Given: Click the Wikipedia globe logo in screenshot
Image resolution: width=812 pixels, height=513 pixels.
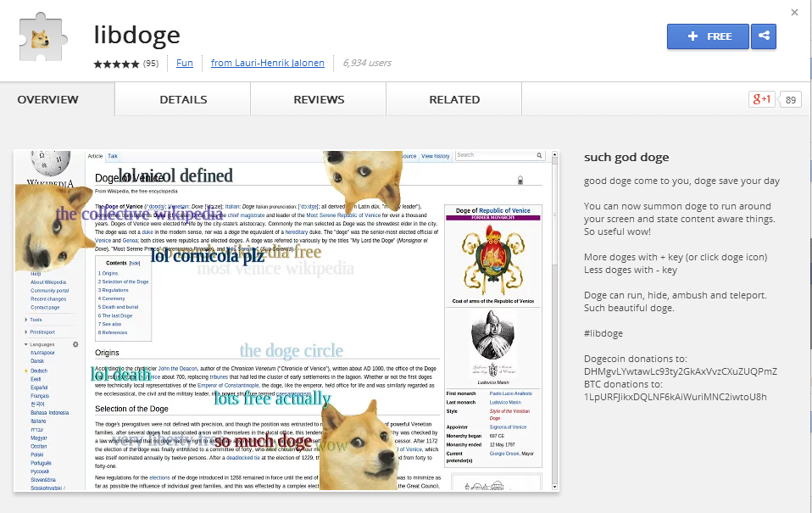Looking at the screenshot, I should [x=50, y=162].
